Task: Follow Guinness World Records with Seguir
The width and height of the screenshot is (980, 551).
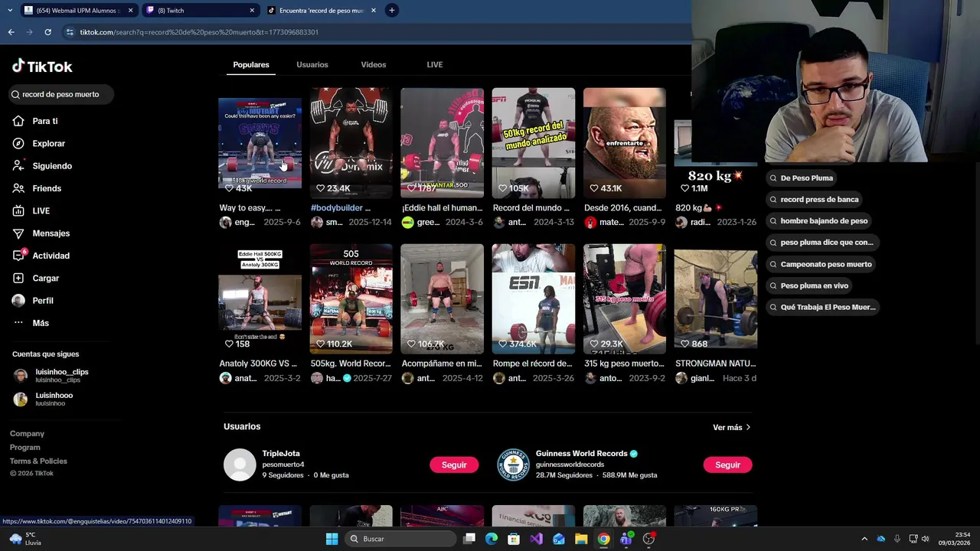Action: 727,465
